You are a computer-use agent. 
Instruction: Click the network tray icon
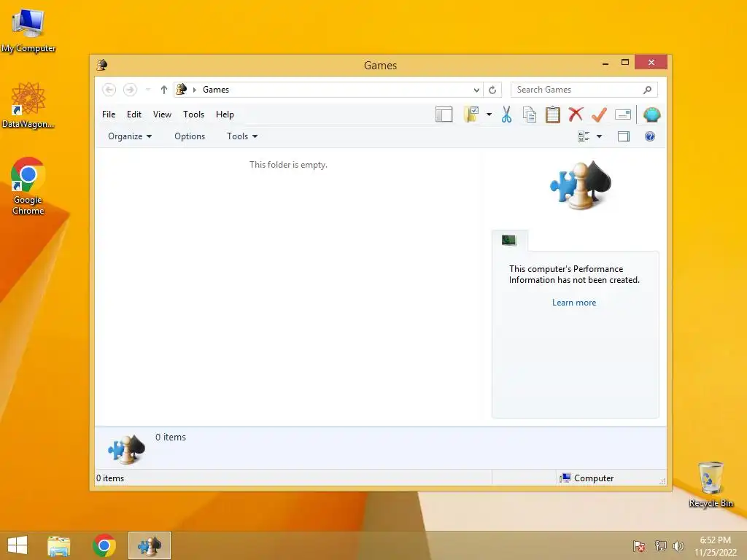(660, 546)
